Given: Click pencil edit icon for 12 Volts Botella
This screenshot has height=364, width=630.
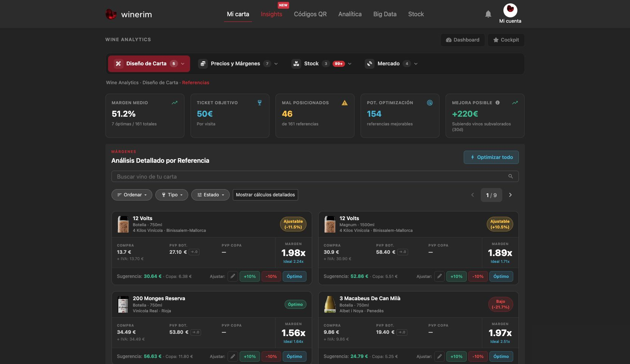Looking at the screenshot, I should (x=233, y=276).
